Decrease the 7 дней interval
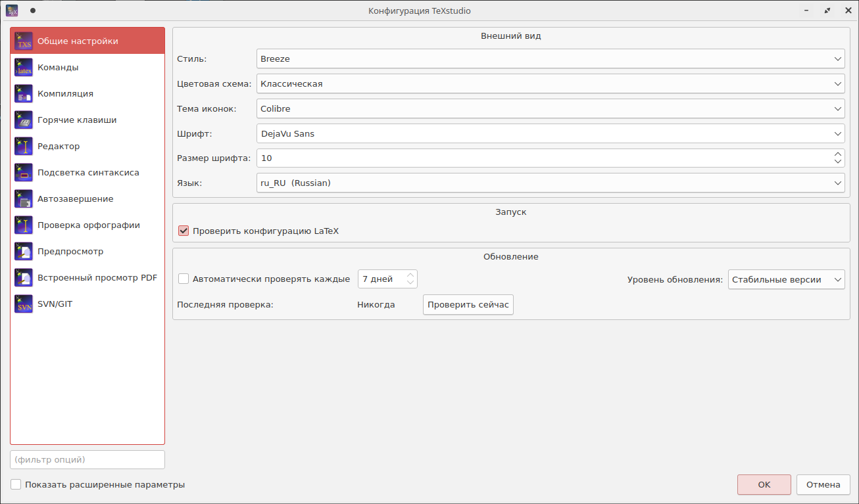Viewport: 859px width, 504px height. coord(410,283)
